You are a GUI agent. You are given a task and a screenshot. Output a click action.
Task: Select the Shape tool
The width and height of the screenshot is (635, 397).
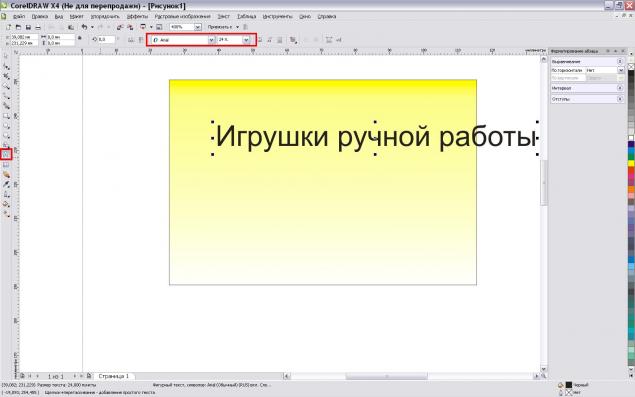(x=6, y=66)
